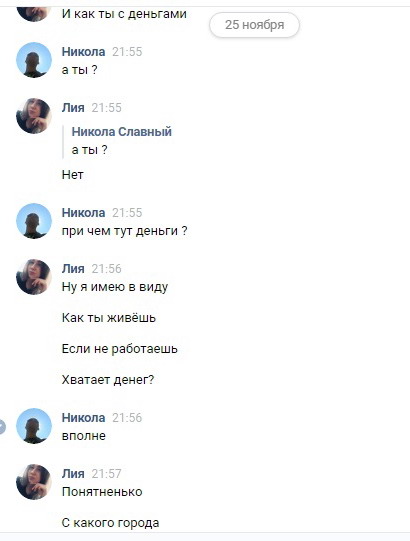Jump to the quoted 'а ты ?' message
This screenshot has width=410, height=541.
[89, 150]
